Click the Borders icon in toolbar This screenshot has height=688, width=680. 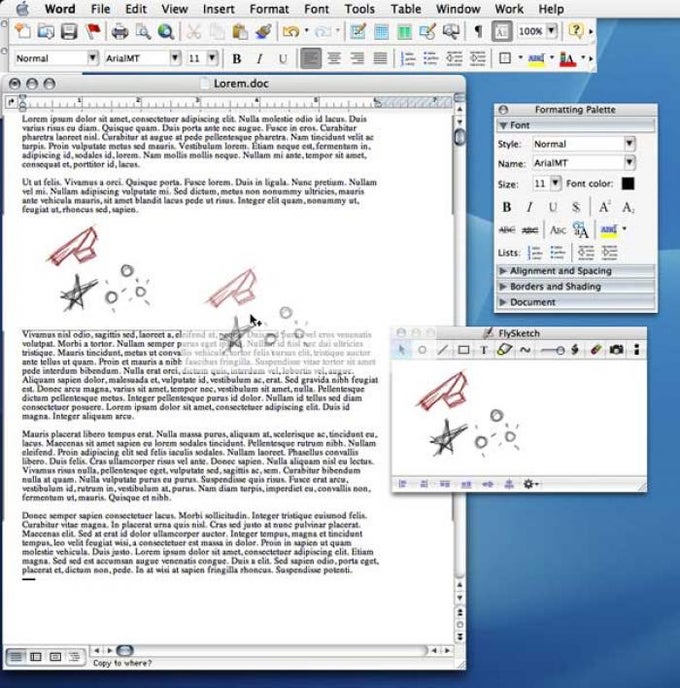click(x=505, y=58)
